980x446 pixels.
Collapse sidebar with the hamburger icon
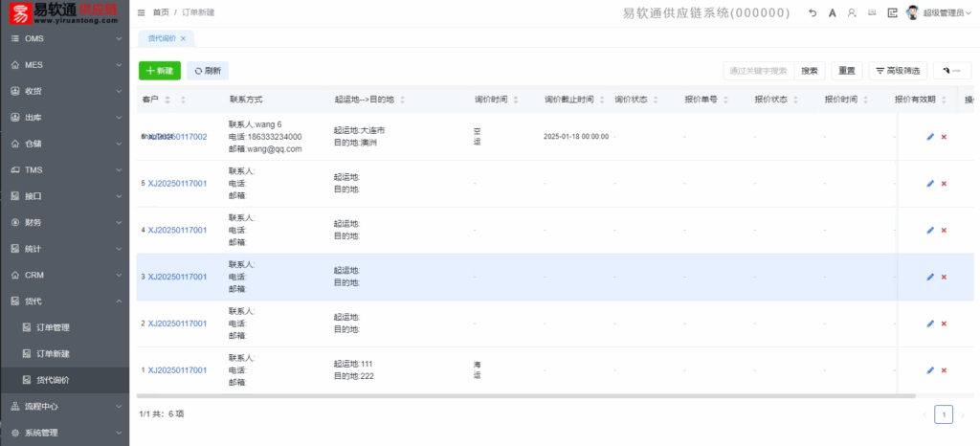142,12
